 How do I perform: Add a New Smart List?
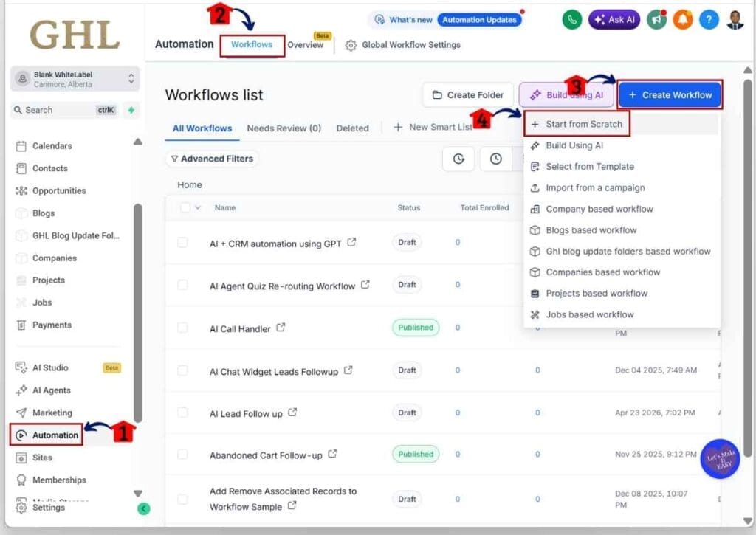click(x=433, y=127)
